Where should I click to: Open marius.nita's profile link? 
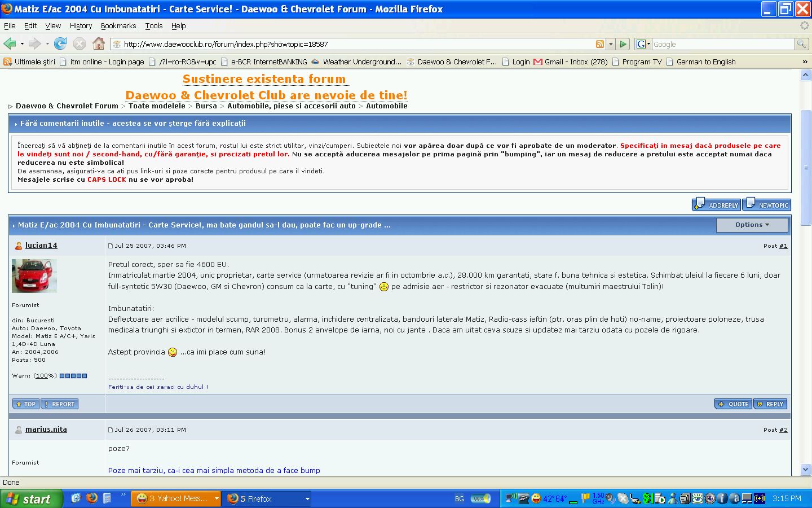tap(46, 429)
